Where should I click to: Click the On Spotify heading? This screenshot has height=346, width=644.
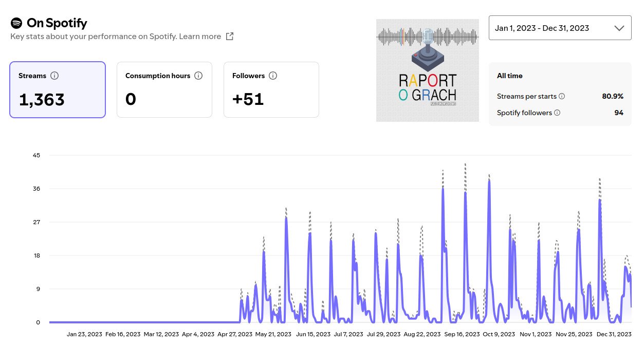(57, 23)
